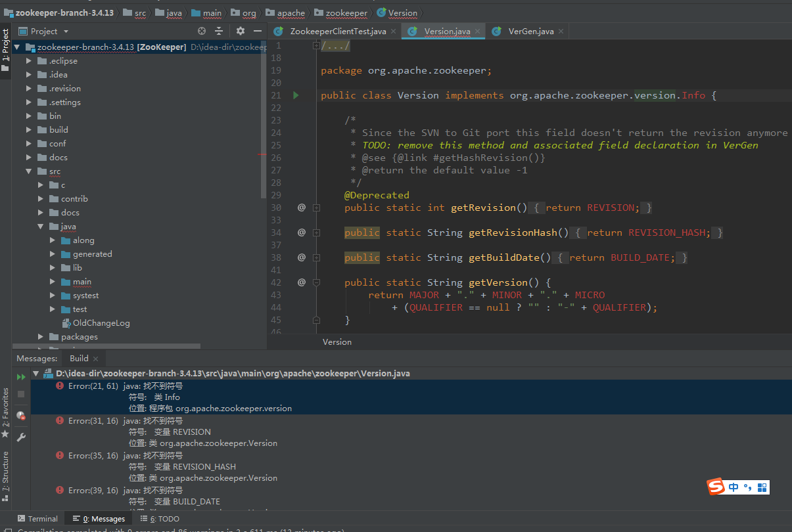This screenshot has height=532, width=792.
Task: Click zookeeper-branch-3.4.13 root breadcrumb
Action: [x=58, y=12]
